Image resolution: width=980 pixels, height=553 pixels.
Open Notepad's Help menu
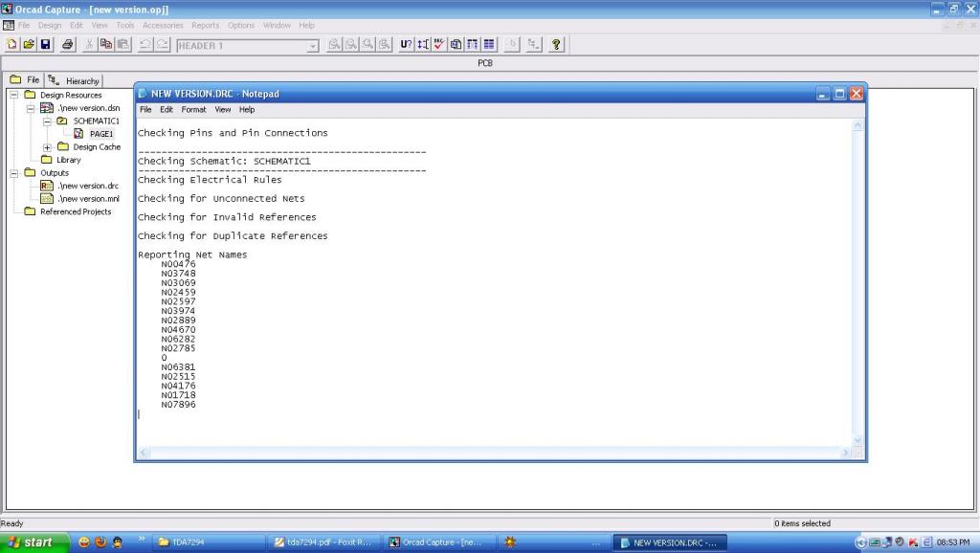(247, 109)
